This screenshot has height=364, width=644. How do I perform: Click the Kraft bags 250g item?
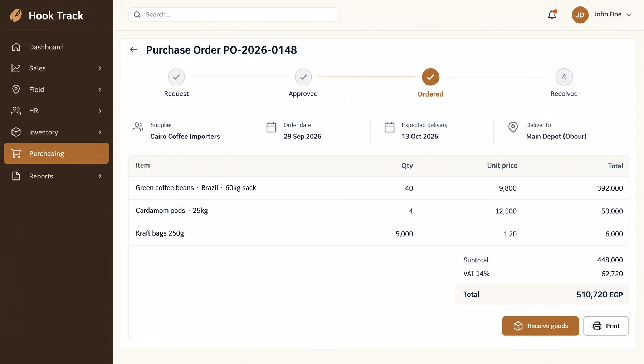tap(160, 233)
